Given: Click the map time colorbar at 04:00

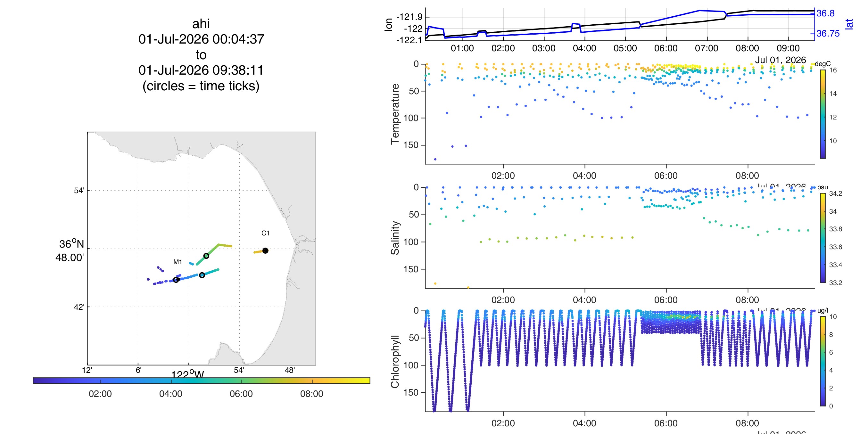Looking at the screenshot, I should point(171,381).
